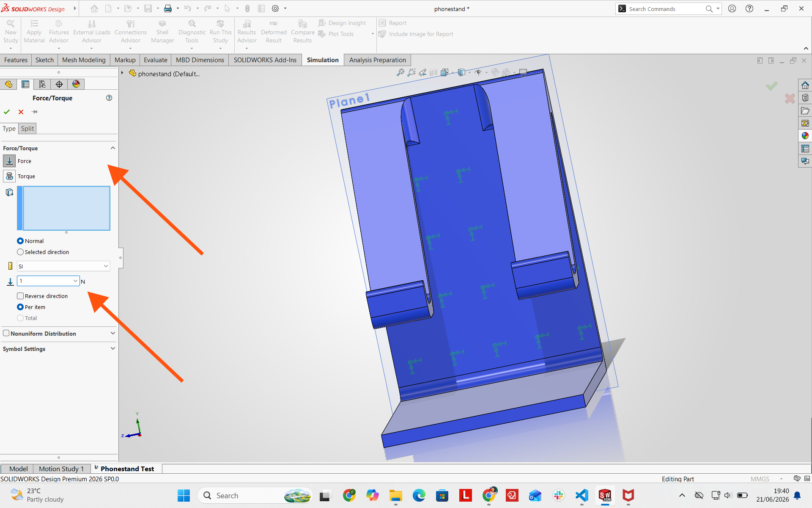Viewport: 812px width, 508px height.
Task: Open the Search Commands dropdown arrow
Action: point(718,8)
